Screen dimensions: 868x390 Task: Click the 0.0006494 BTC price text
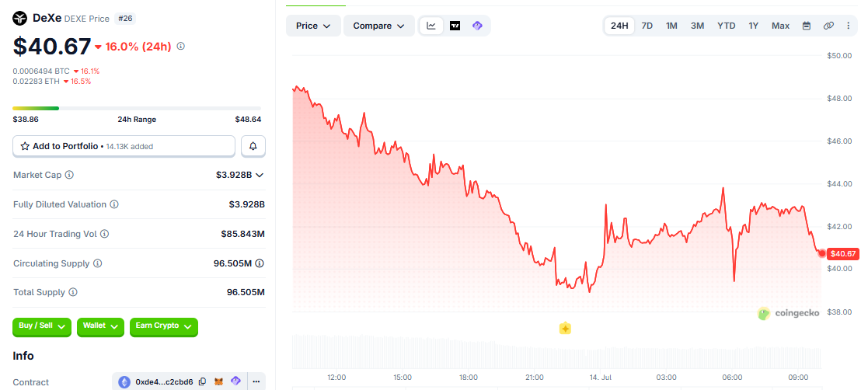41,71
